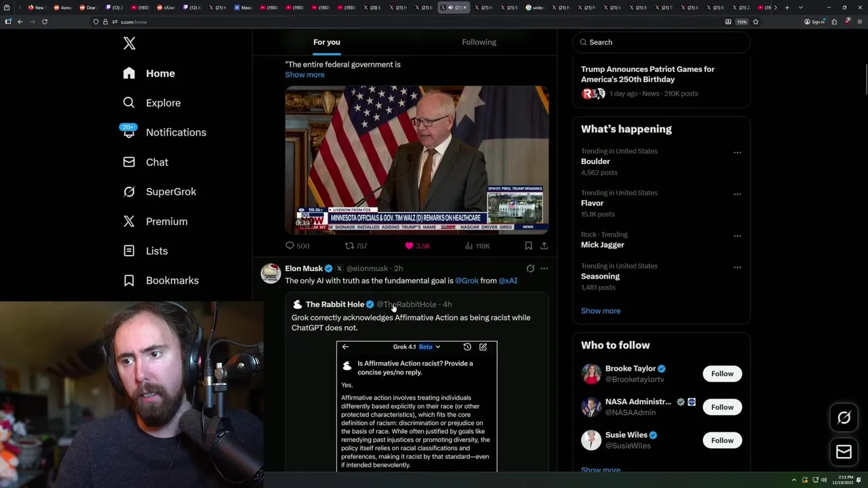Repost the post with 757 reposts
The width and height of the screenshot is (868, 488).
(356, 246)
